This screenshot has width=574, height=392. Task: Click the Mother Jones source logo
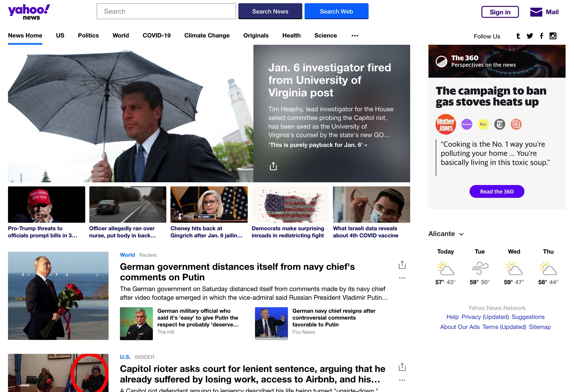coord(446,124)
